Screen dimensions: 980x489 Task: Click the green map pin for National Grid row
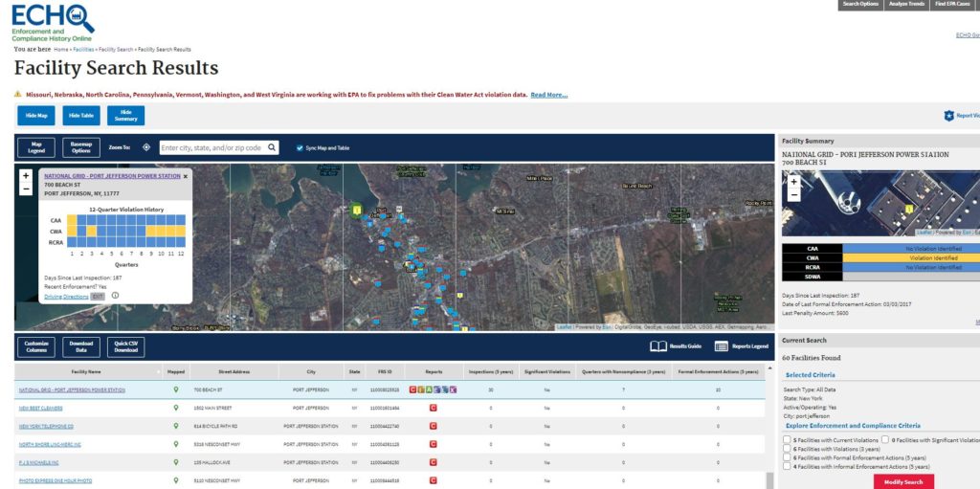point(176,389)
